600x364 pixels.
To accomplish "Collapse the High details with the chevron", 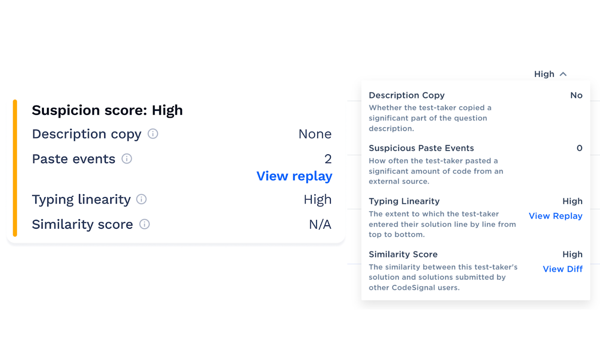I will coord(563,74).
